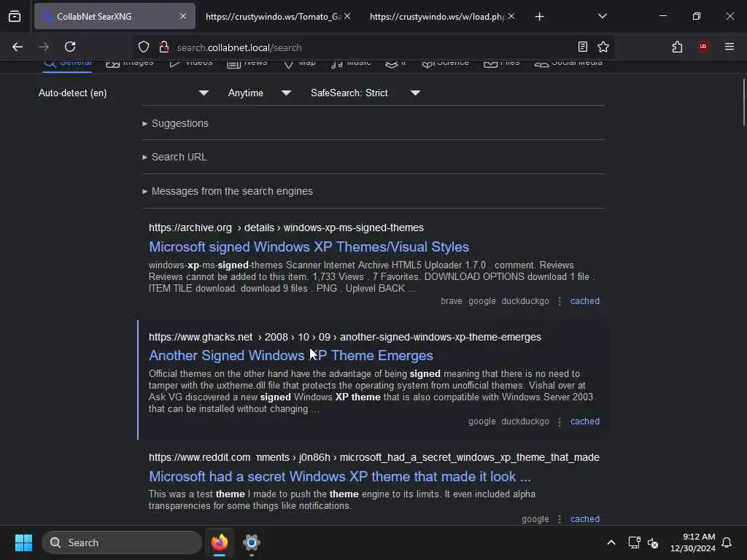Switch to the Science search category
The image size is (747, 560).
tap(445, 64)
